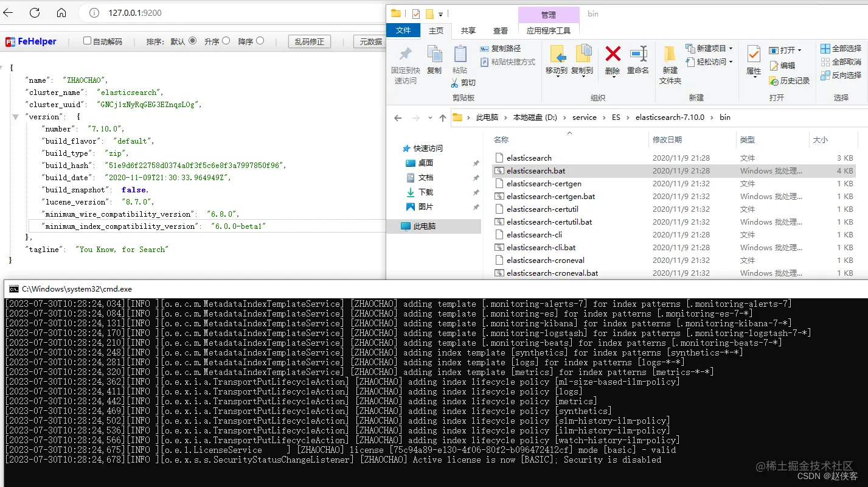Image resolution: width=868 pixels, height=487 pixels.
Task: Invert the selection with 反向选择
Action: click(841, 75)
